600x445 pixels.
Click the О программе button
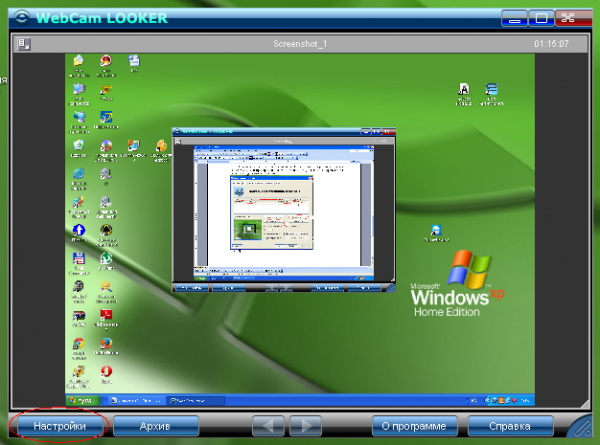click(414, 426)
